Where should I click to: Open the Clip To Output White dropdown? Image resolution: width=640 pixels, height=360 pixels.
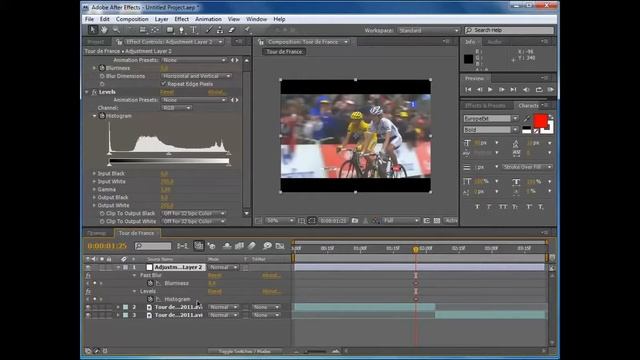194,221
